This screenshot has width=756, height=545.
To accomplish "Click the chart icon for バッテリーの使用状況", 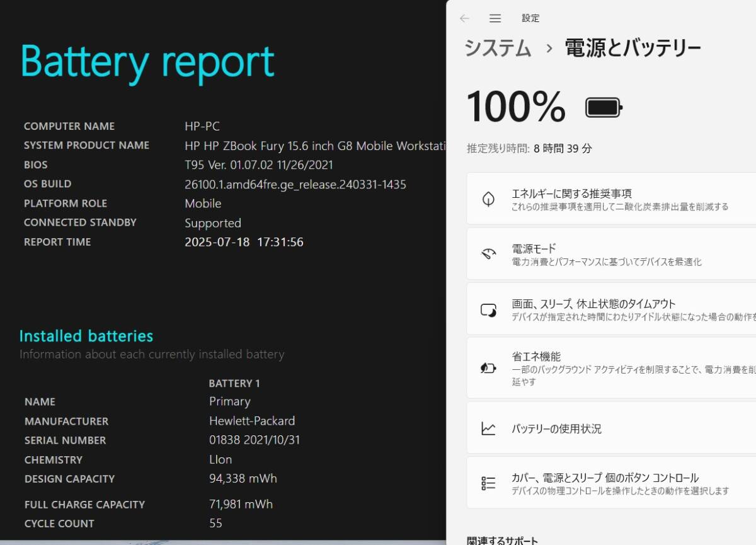I will pos(488,428).
